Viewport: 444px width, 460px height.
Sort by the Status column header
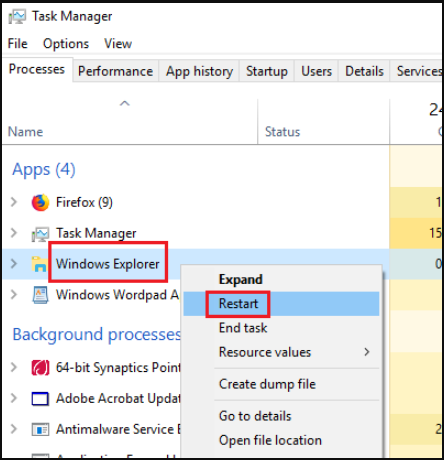click(282, 132)
